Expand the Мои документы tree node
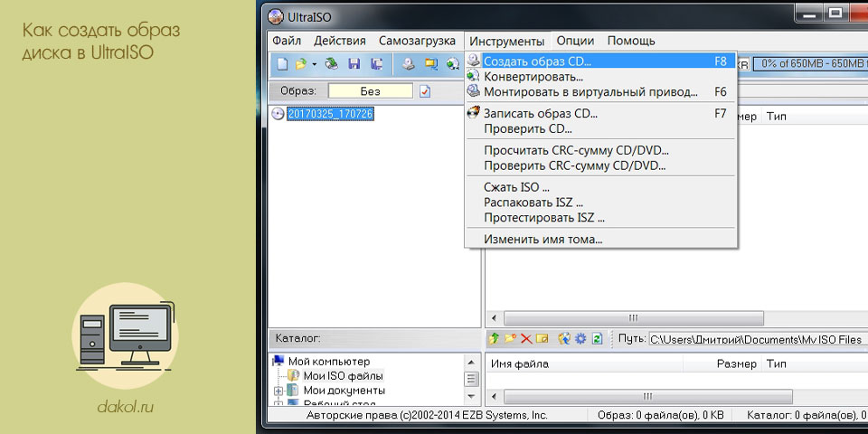The image size is (868, 434). (278, 391)
